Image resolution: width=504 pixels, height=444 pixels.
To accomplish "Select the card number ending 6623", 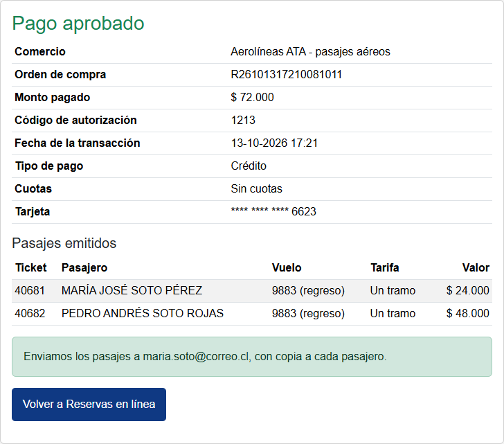I will coord(273,211).
